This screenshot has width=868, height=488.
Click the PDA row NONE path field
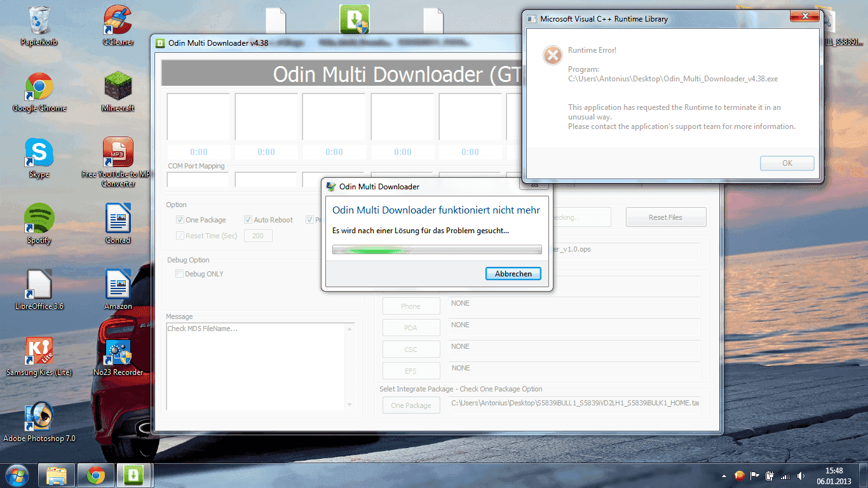[x=574, y=328]
